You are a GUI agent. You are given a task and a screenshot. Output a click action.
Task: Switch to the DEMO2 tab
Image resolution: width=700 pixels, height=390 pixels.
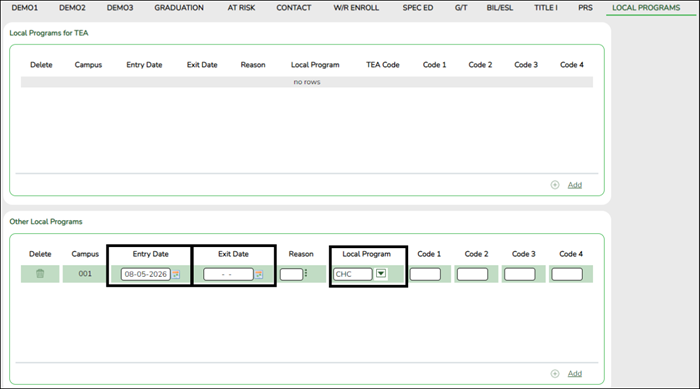pos(72,8)
